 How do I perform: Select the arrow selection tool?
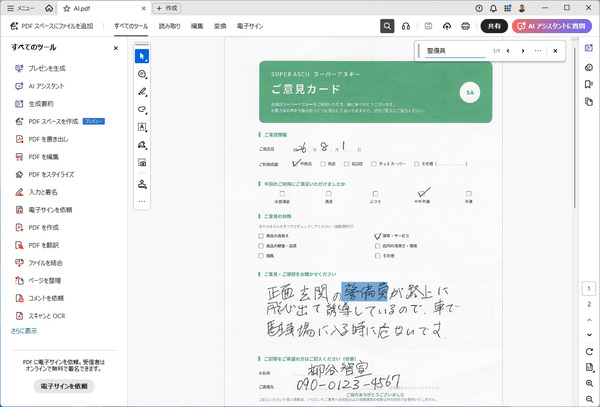coord(142,56)
